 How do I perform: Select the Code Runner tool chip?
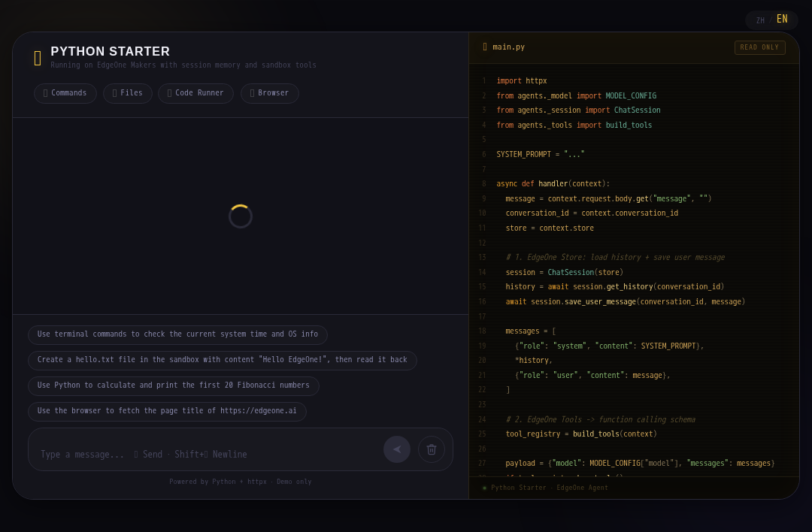pyautogui.click(x=195, y=93)
